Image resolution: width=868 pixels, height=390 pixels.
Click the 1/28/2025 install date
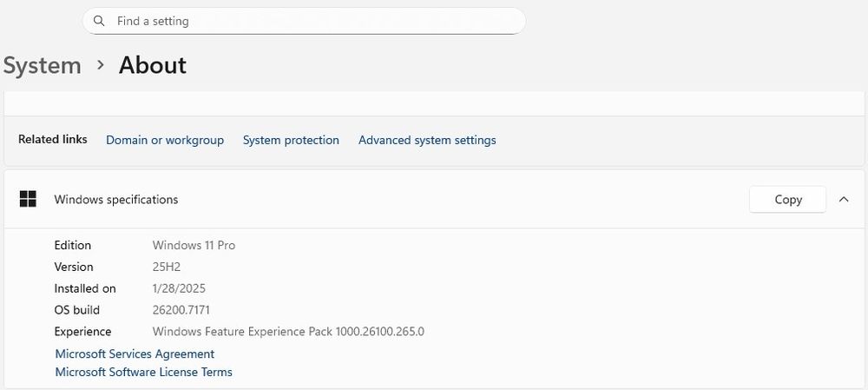179,288
